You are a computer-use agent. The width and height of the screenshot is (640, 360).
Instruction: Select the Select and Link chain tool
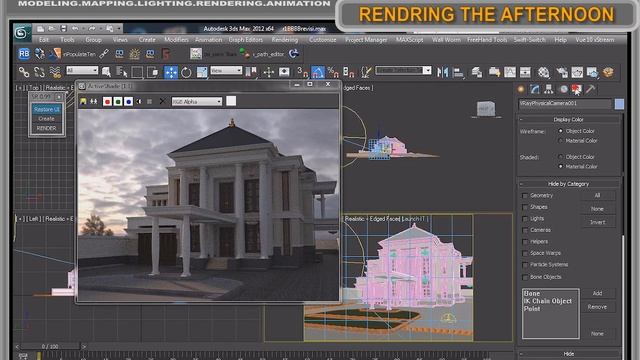(24, 72)
